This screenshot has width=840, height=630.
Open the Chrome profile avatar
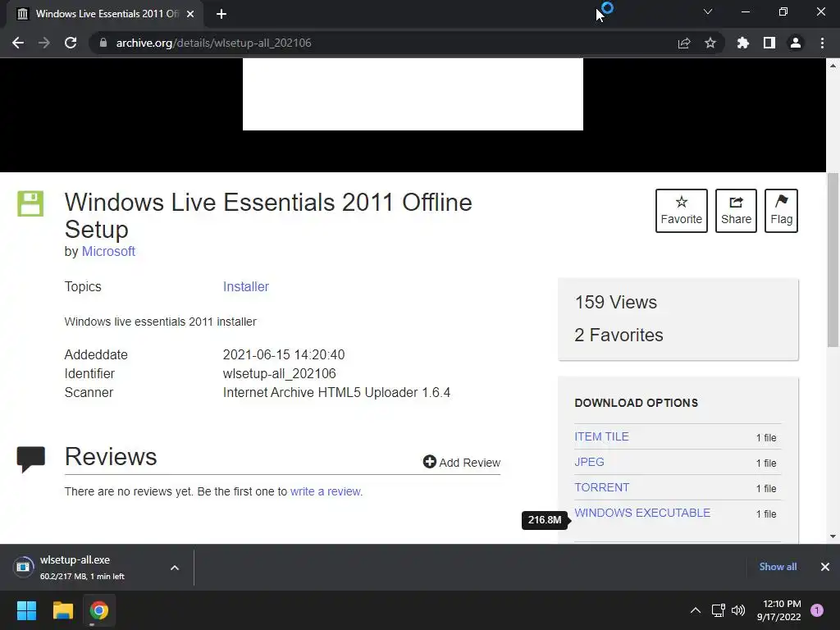point(796,43)
